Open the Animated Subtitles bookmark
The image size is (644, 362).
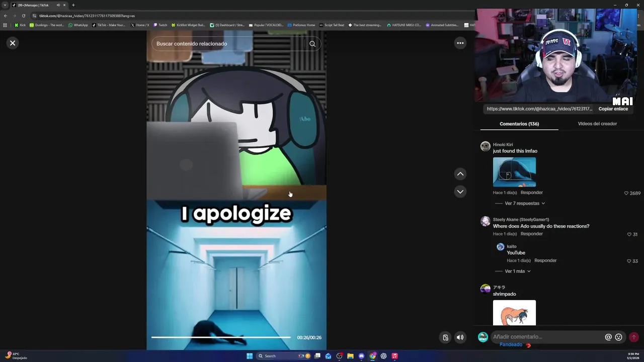click(x=443, y=25)
